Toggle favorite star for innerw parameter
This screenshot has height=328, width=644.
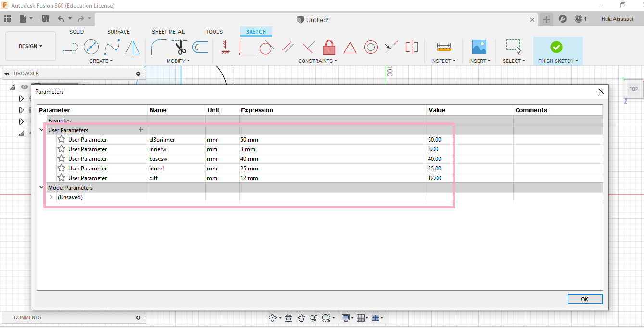pyautogui.click(x=62, y=149)
